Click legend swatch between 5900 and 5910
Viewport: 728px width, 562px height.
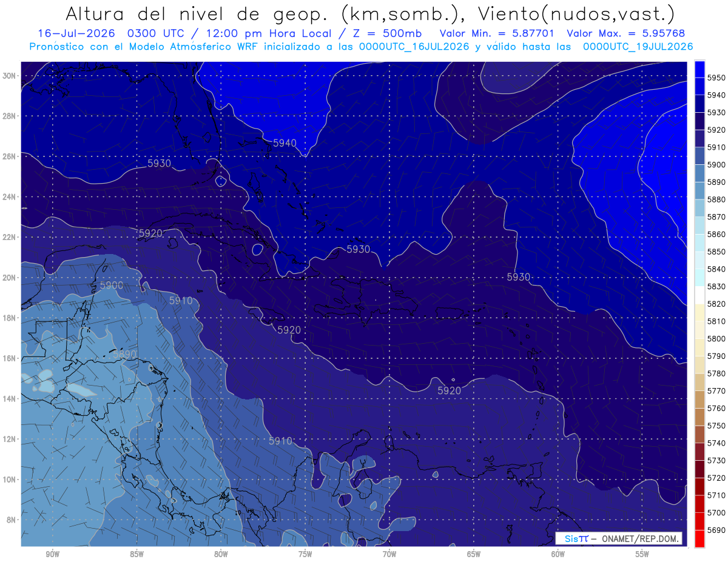pos(699,156)
